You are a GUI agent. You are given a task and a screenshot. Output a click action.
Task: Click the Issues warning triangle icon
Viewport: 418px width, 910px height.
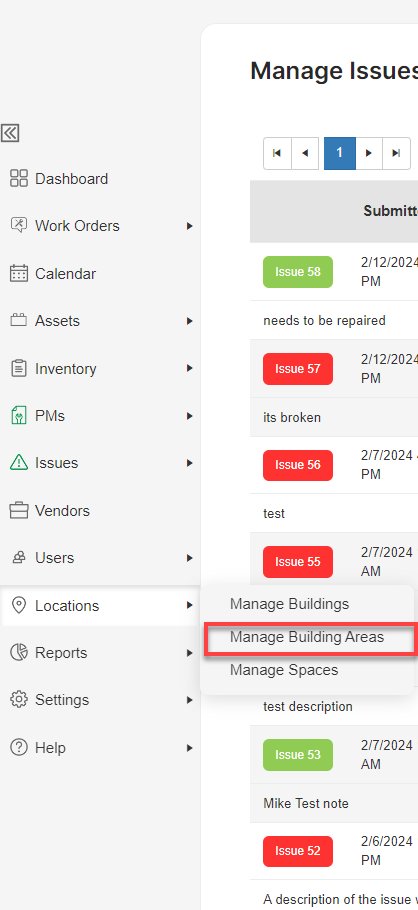coord(19,463)
